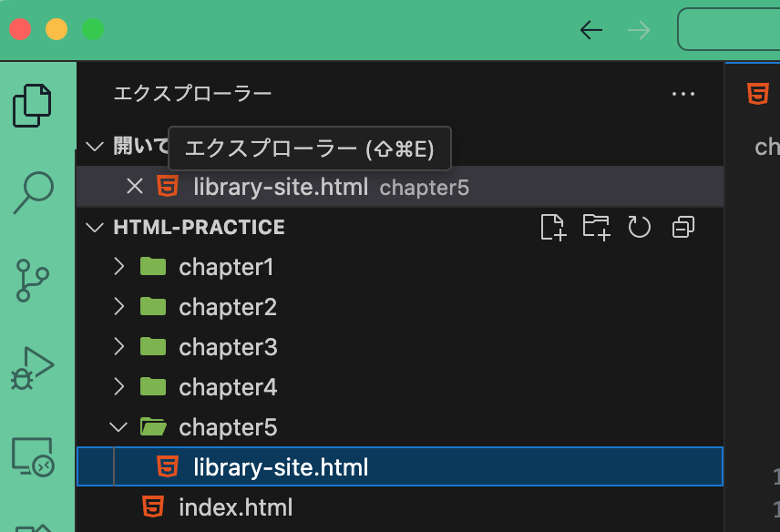The image size is (780, 532).
Task: Collapse folders using Collapse Folders icon
Action: (682, 227)
